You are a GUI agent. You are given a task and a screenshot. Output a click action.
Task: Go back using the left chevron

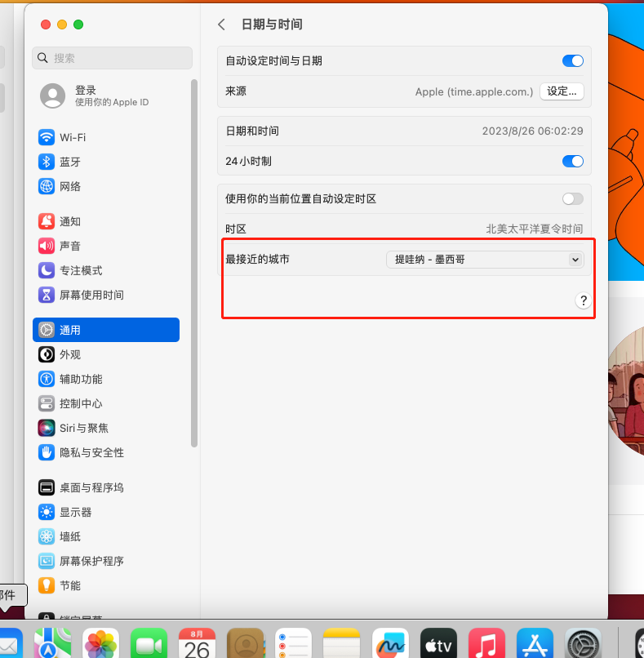click(x=221, y=24)
